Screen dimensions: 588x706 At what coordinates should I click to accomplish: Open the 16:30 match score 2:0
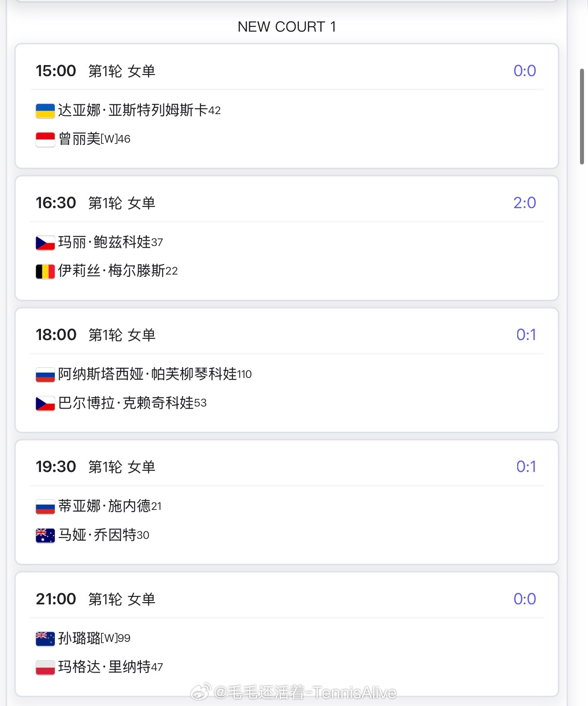tap(525, 203)
